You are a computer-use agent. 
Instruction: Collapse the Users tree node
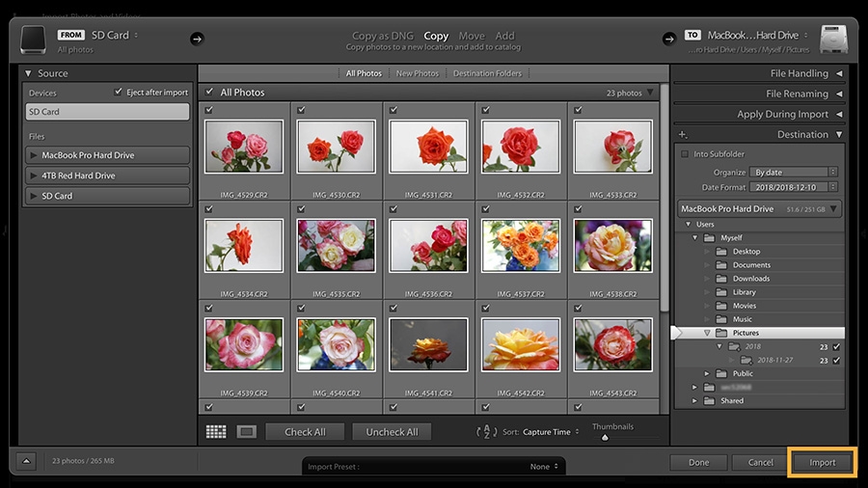click(x=688, y=224)
